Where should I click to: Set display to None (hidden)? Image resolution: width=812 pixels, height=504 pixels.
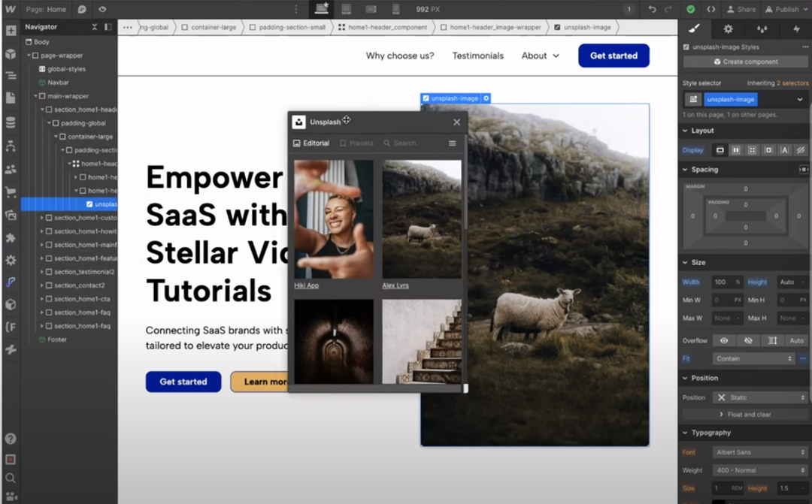click(x=801, y=150)
